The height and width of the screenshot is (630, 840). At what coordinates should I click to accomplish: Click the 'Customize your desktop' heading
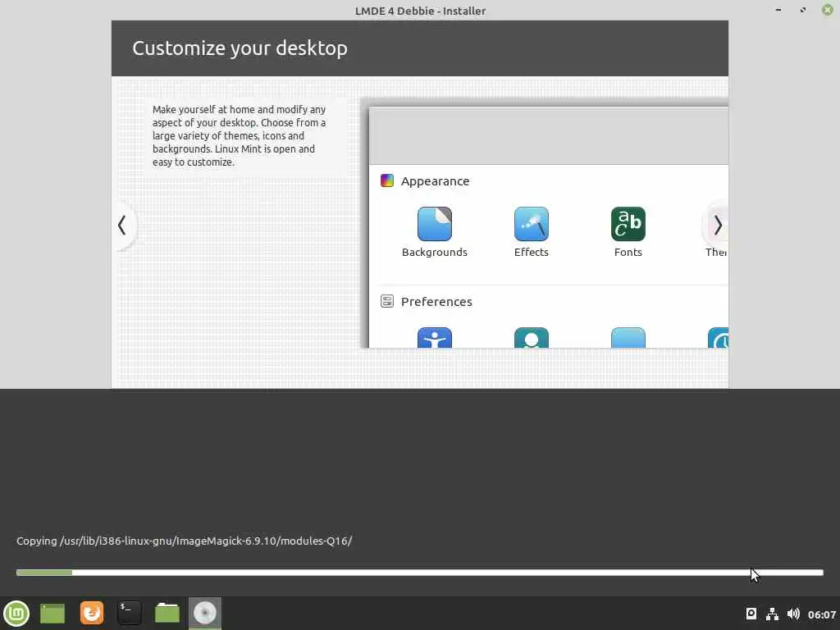tap(240, 48)
